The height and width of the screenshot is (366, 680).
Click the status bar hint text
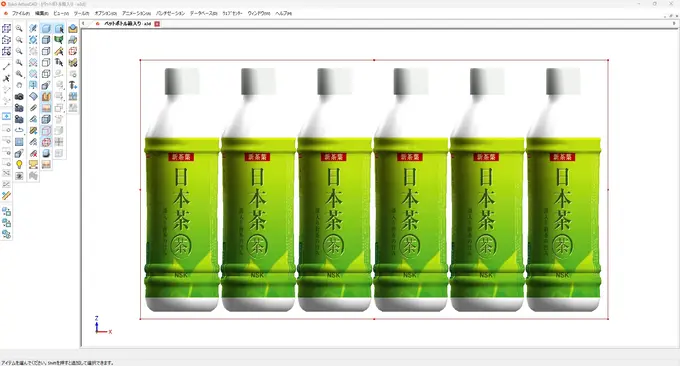57,363
